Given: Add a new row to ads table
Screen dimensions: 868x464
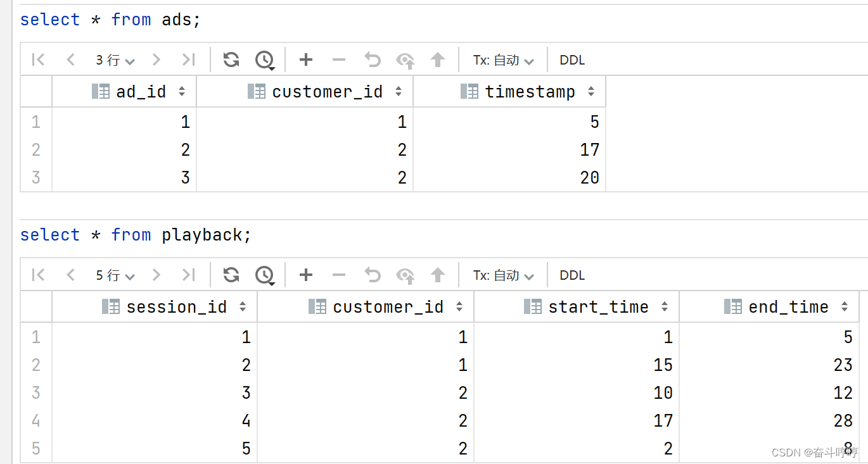Looking at the screenshot, I should pos(306,60).
